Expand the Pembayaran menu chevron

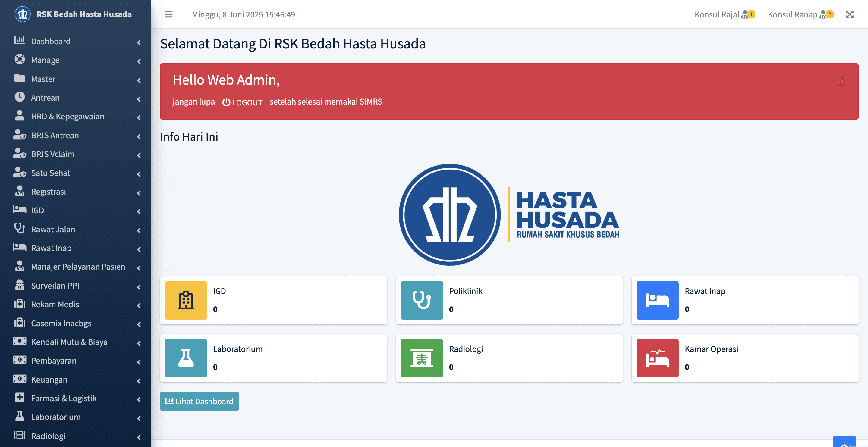coord(139,362)
